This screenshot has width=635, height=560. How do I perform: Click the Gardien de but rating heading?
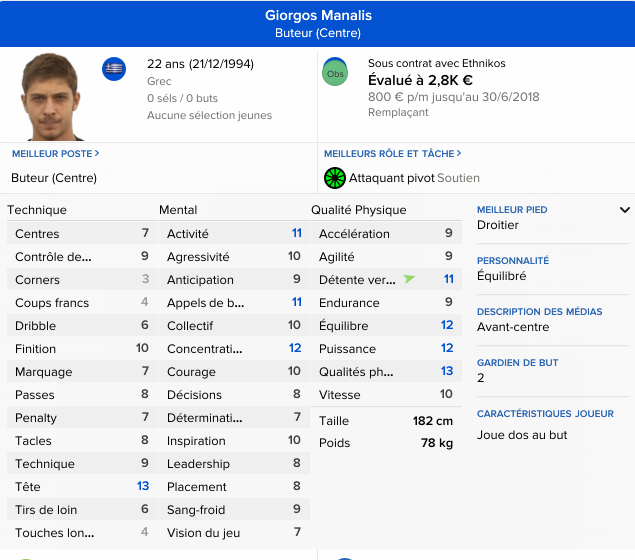coord(517,363)
